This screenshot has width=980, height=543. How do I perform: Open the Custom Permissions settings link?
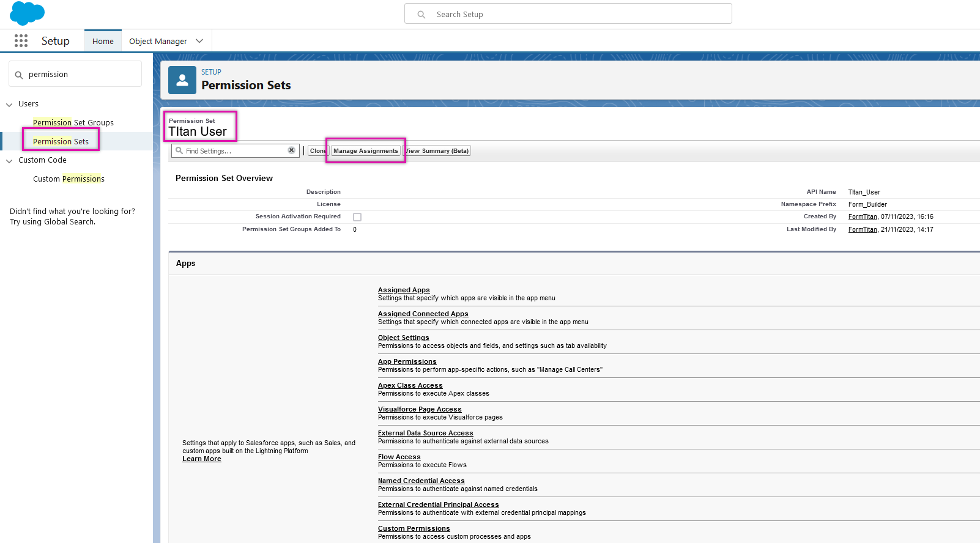(x=414, y=528)
